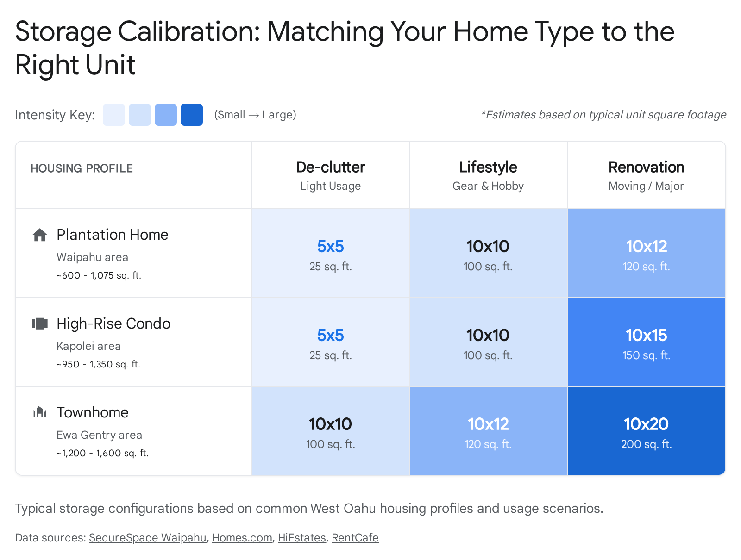Image resolution: width=741 pixels, height=560 pixels.
Task: Click the third medium-blue intensity swatch
Action: point(166,115)
